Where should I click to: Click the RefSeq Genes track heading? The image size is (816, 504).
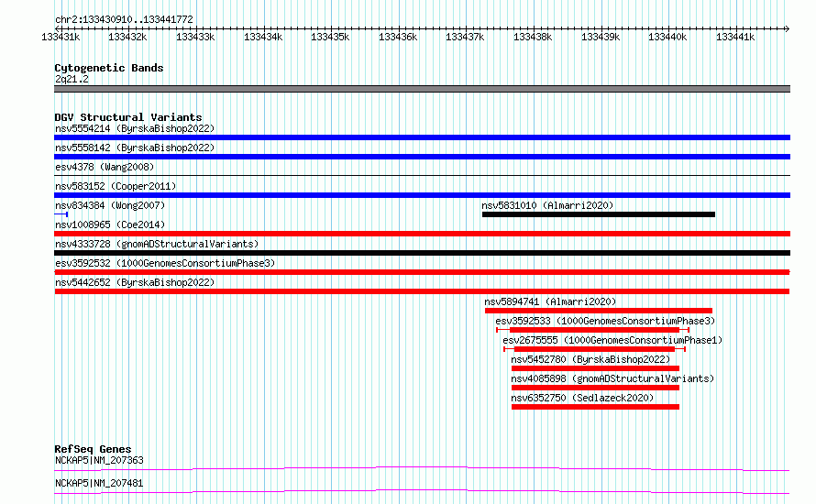93,449
